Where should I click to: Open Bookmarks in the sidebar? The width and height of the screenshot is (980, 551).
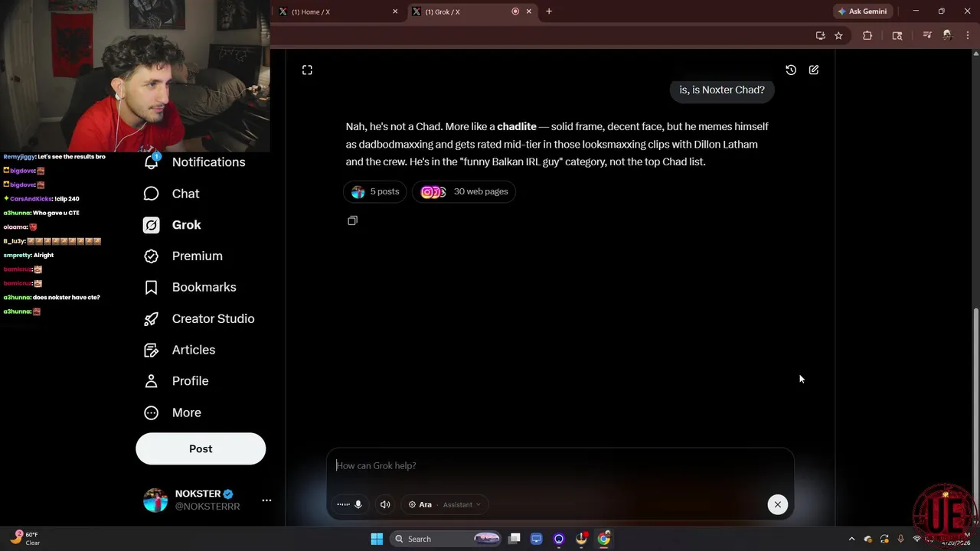(190, 287)
